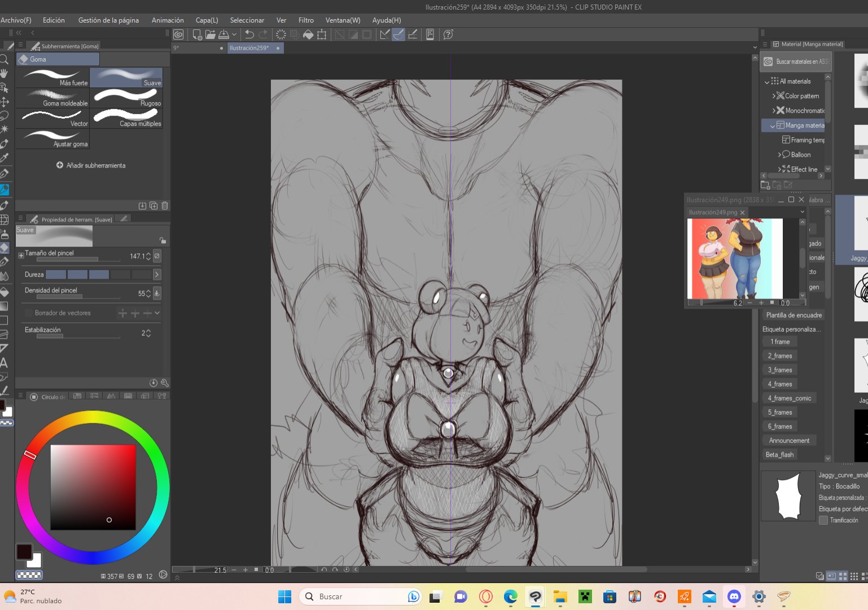The image size is (868, 610).
Task: Click Añadir subherramienta button
Action: (91, 165)
